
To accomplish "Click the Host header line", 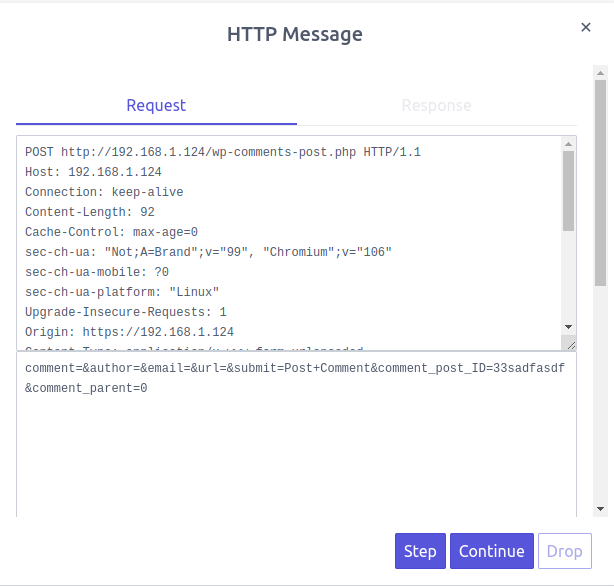I will pos(93,172).
